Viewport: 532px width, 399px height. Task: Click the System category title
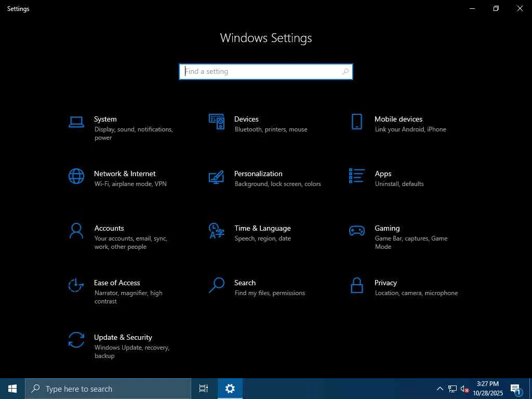[x=105, y=119]
